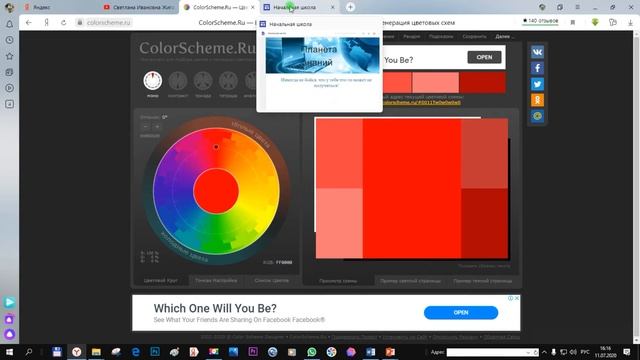Open the Цветовой Круг tab

coord(161,281)
